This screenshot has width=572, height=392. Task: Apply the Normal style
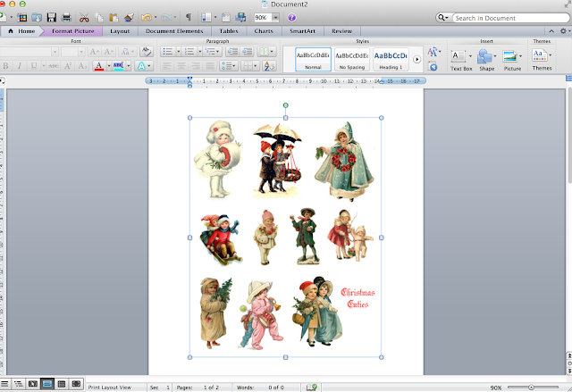(x=313, y=59)
